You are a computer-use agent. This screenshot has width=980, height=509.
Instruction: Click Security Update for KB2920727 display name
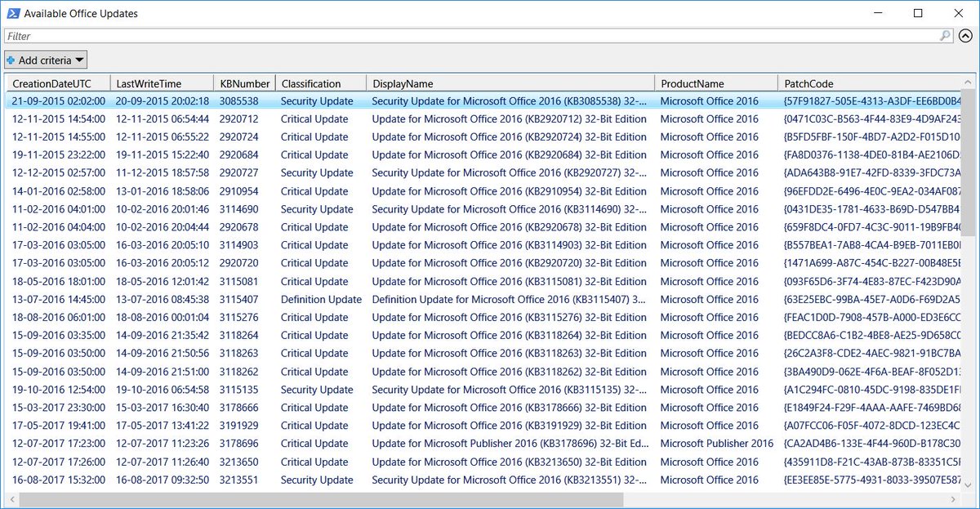[x=509, y=173]
